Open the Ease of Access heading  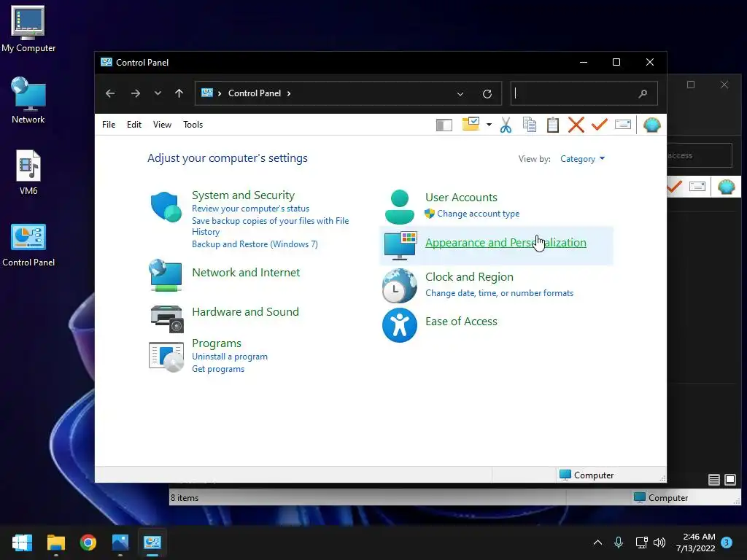[x=461, y=322]
